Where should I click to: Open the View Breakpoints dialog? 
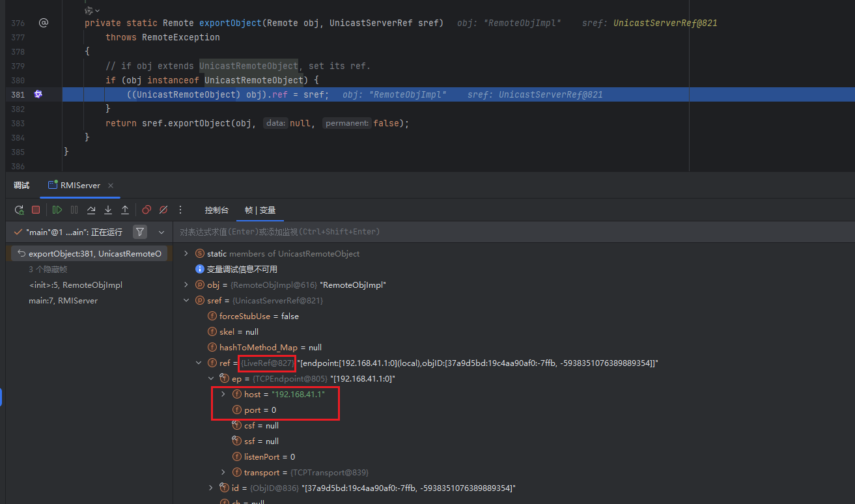point(147,210)
